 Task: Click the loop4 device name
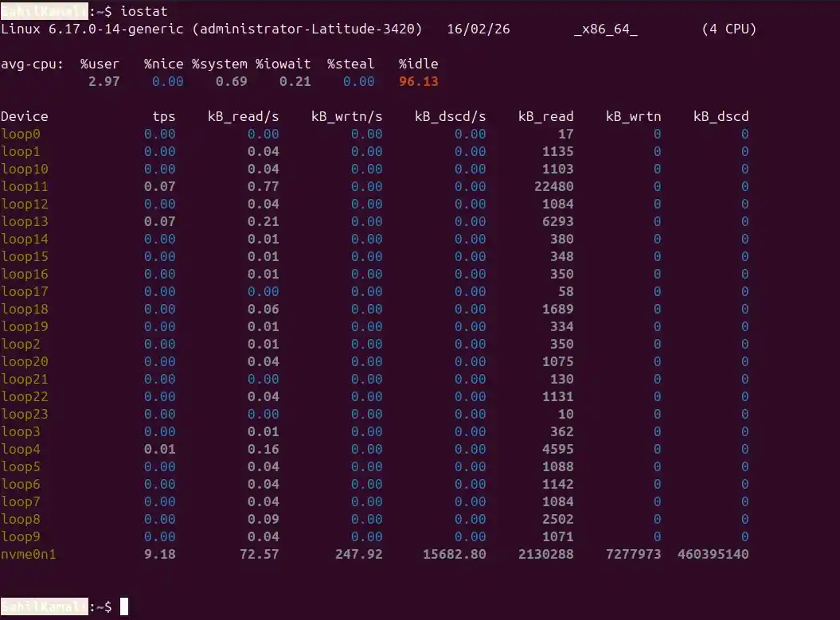coord(21,450)
